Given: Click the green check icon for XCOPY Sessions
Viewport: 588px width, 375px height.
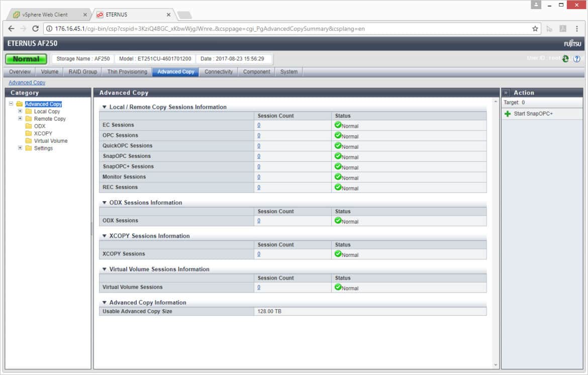Looking at the screenshot, I should tap(338, 254).
